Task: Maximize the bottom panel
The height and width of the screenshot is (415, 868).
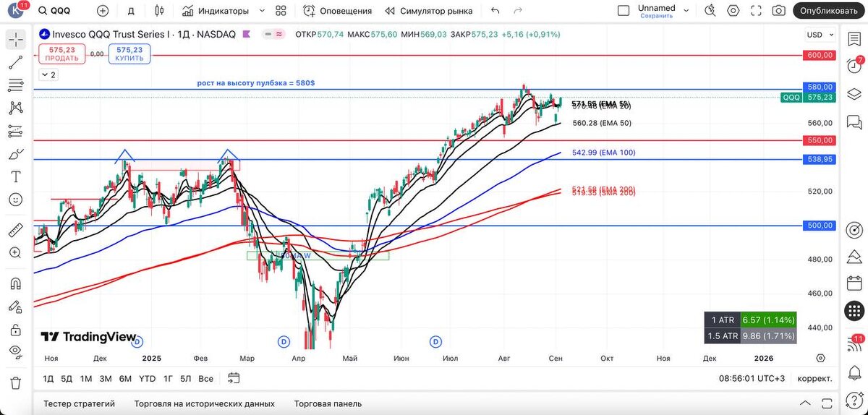Action: pyautogui.click(x=825, y=403)
